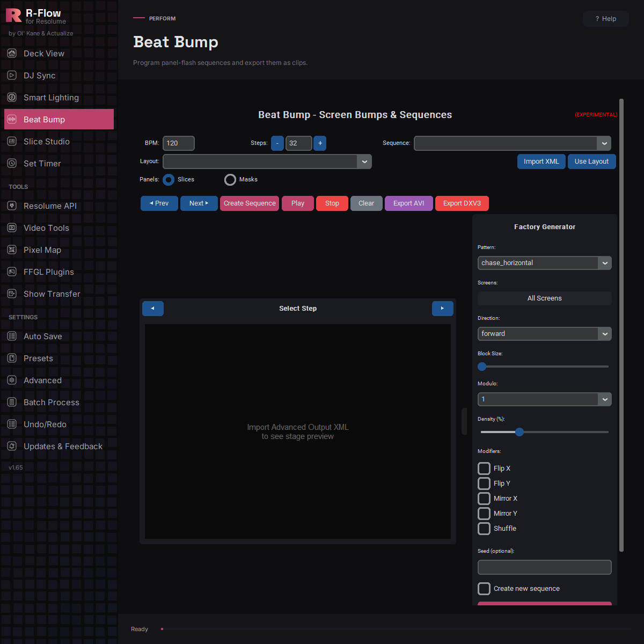Open the Direction forward dropdown
Image resolution: width=644 pixels, height=644 pixels.
[545, 334]
